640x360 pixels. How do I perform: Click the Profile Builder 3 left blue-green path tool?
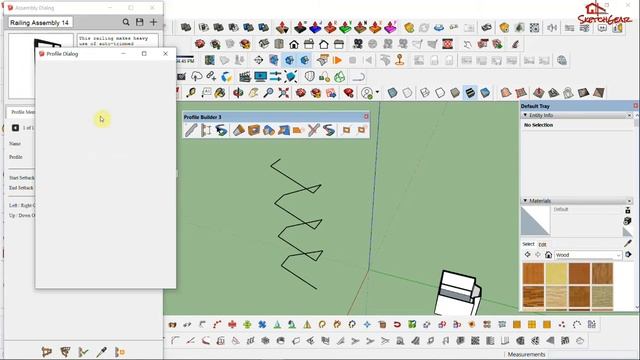pos(221,130)
